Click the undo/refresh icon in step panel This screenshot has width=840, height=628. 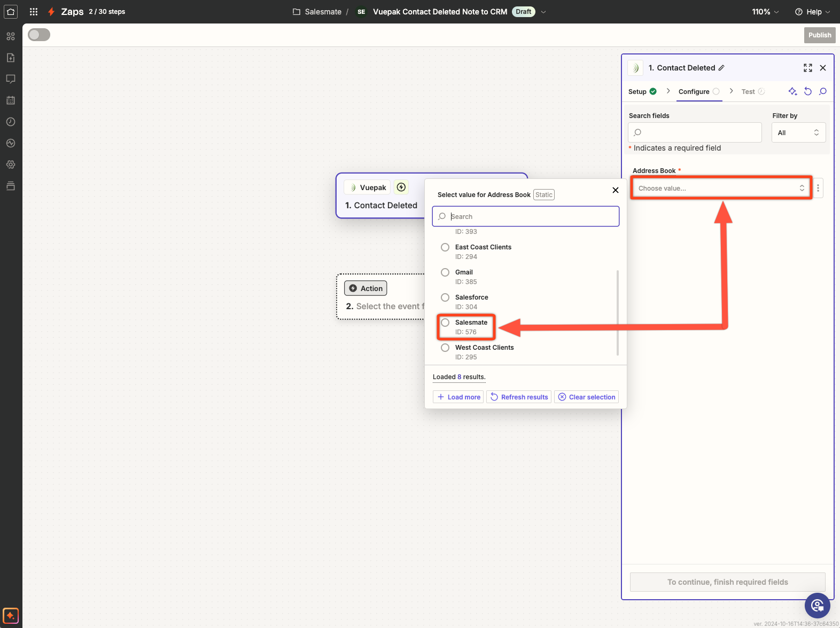click(808, 91)
